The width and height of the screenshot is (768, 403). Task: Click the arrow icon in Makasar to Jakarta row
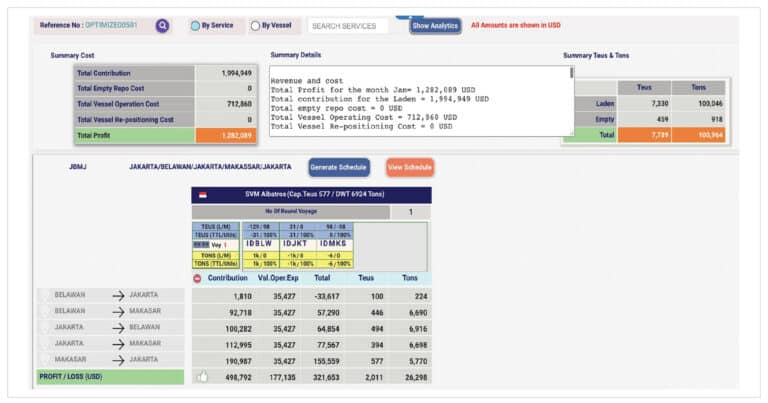point(118,359)
